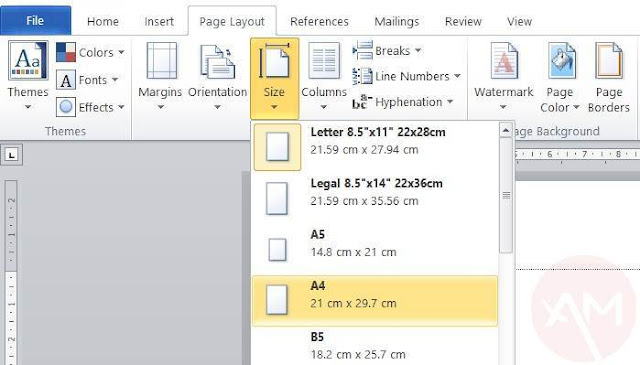The height and width of the screenshot is (365, 640).
Task: Click the Themes Aa icon
Action: (x=28, y=60)
